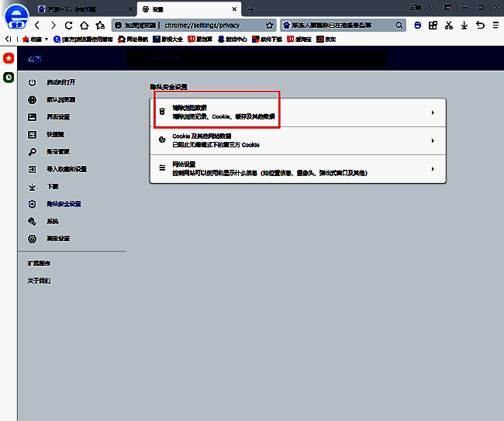Screen dimensions: 504x421
Task: Open a new tab with plus button
Action: (x=250, y=9)
